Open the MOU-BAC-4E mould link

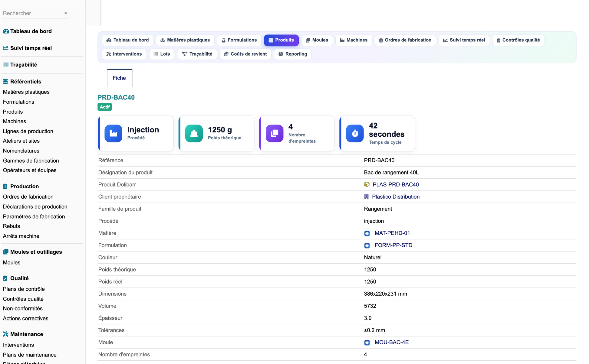pyautogui.click(x=392, y=342)
